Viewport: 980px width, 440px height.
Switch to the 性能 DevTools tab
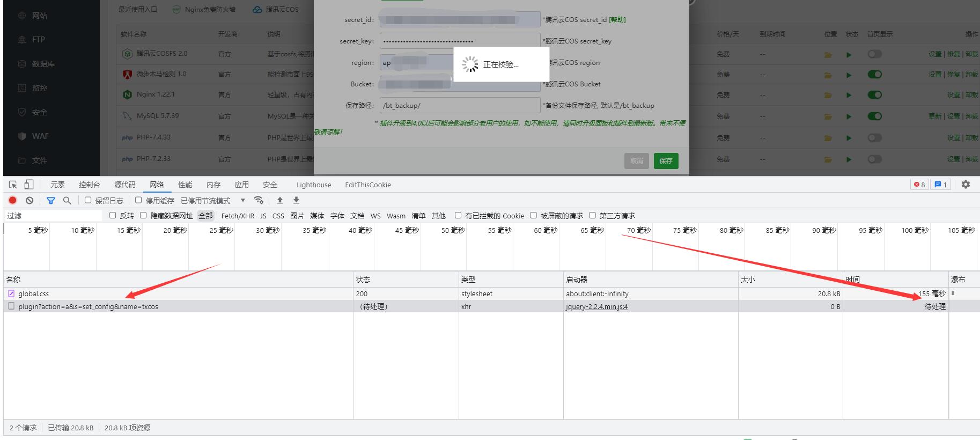pos(185,185)
